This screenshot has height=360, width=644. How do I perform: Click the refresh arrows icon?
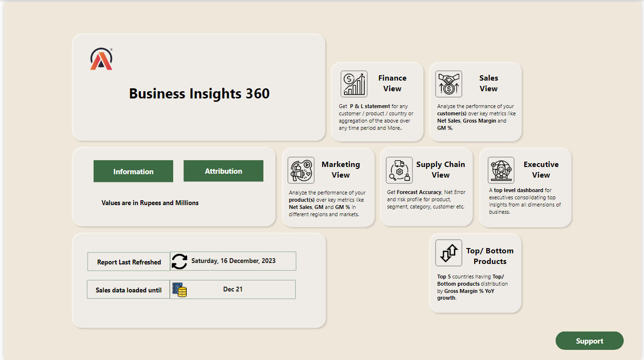179,261
